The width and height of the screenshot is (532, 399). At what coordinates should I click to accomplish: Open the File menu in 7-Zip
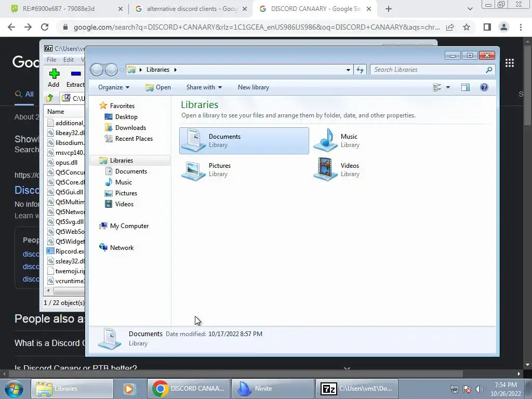tap(51, 60)
